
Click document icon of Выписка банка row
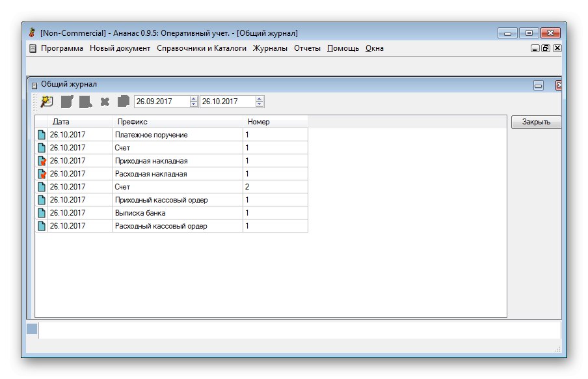42,213
